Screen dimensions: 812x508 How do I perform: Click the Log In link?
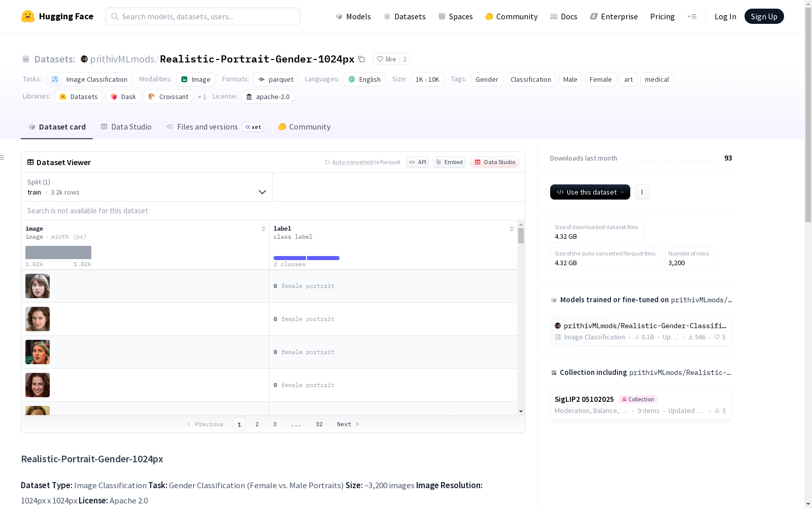[x=725, y=16]
